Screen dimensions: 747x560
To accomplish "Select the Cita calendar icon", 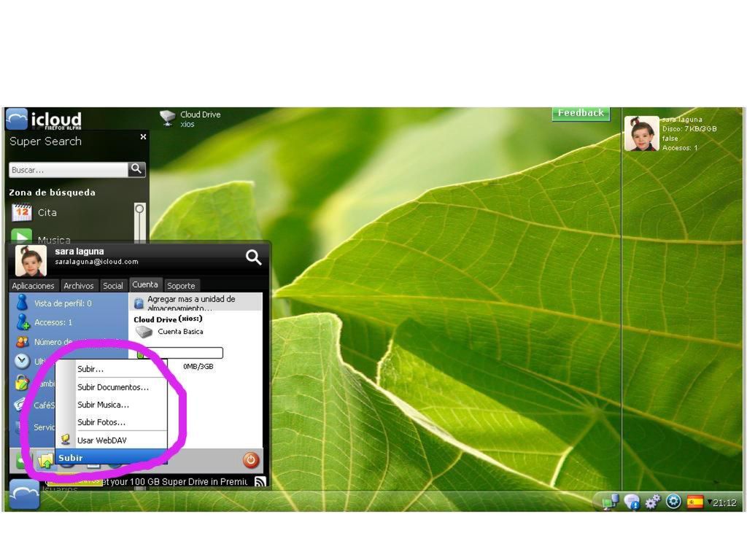I will point(21,212).
